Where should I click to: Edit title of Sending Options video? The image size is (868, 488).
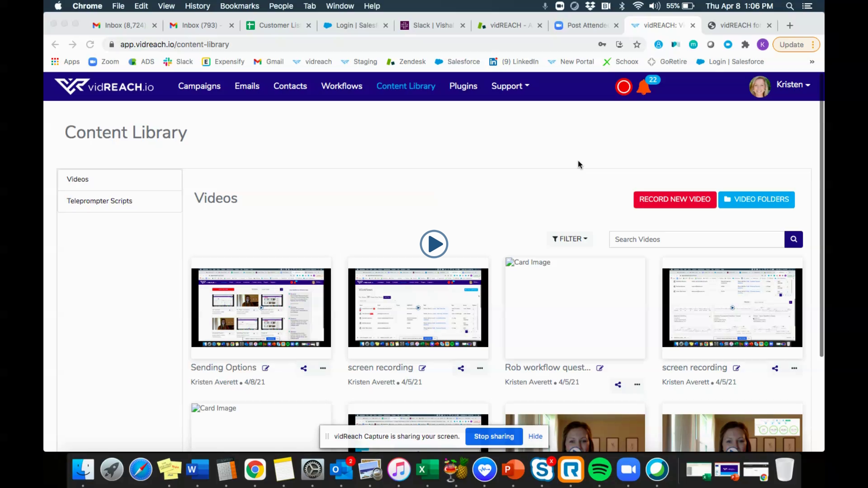tap(266, 368)
